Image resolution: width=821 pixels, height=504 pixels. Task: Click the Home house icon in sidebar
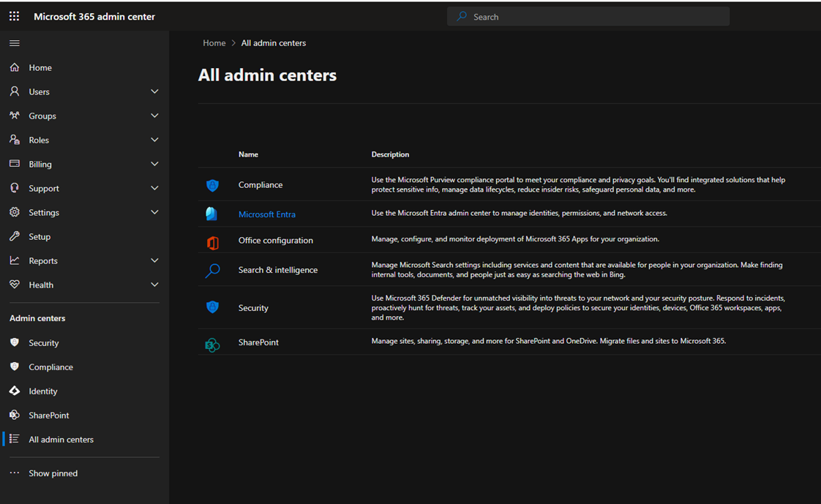pos(15,67)
